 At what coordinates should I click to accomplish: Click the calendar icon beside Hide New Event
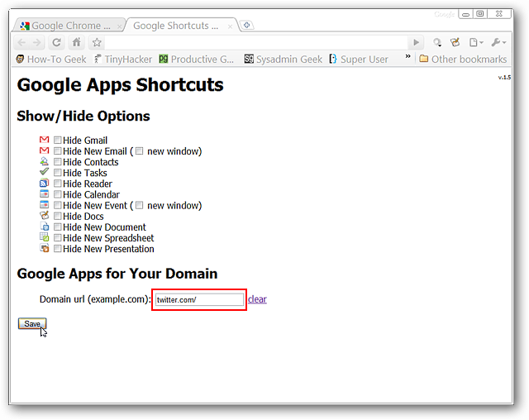pos(44,205)
